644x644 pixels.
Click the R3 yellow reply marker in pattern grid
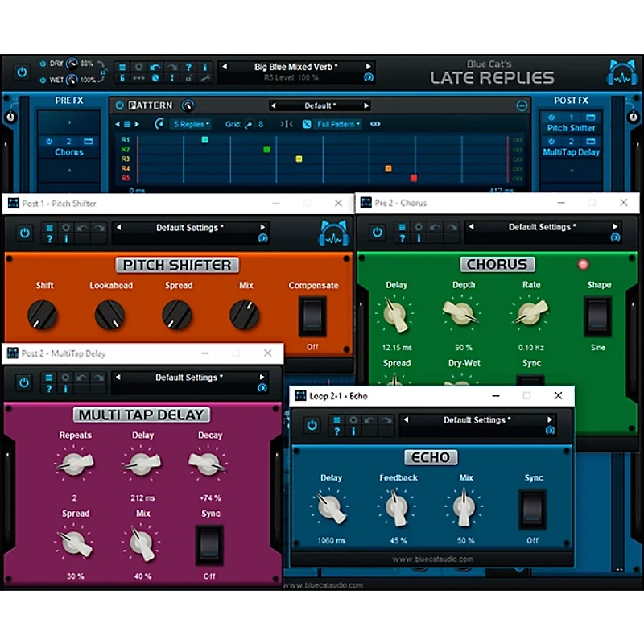coord(299,159)
